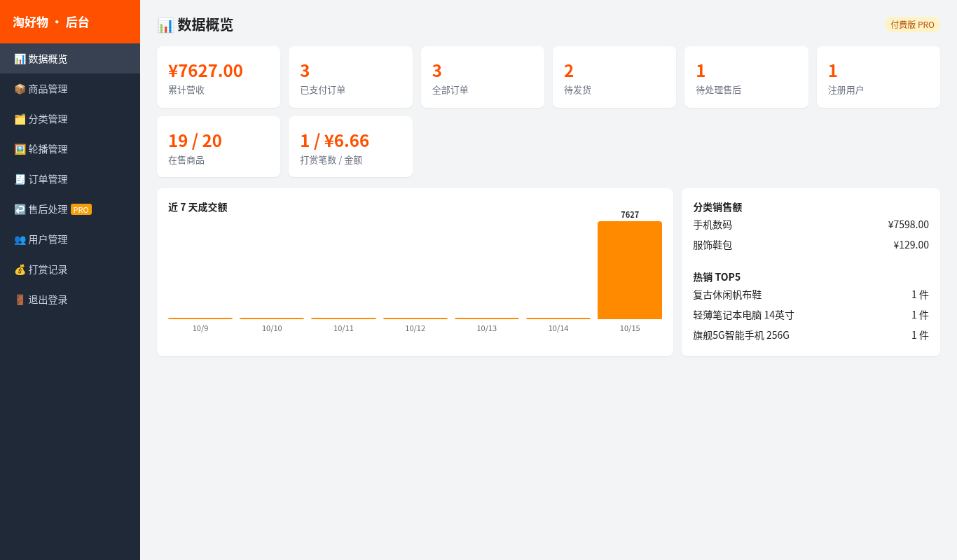This screenshot has height=560, width=957.
Task: Open 分类管理 from the sidebar
Action: [70, 119]
